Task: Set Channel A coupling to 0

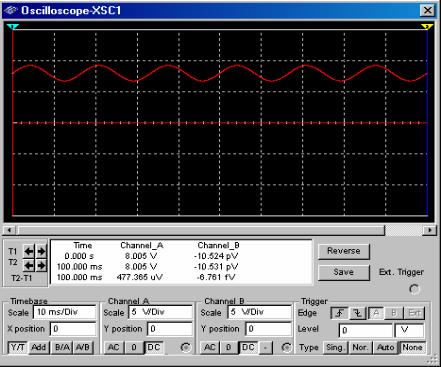Action: click(x=134, y=347)
